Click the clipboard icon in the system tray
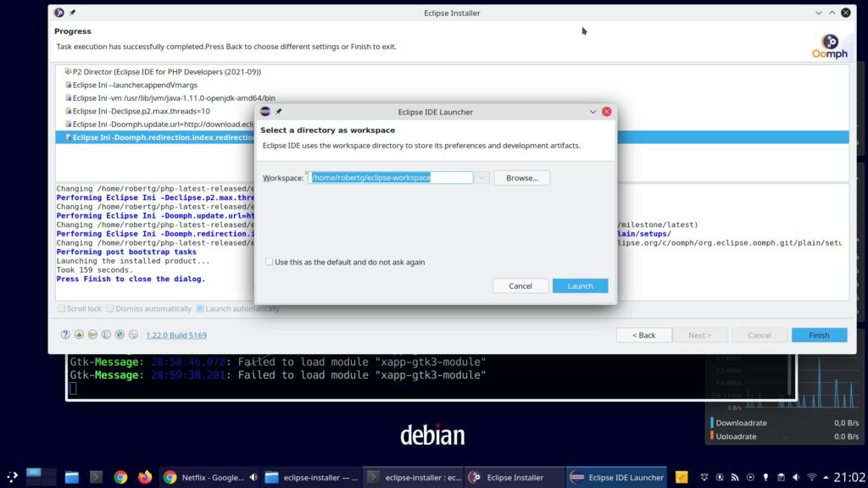 point(781,477)
